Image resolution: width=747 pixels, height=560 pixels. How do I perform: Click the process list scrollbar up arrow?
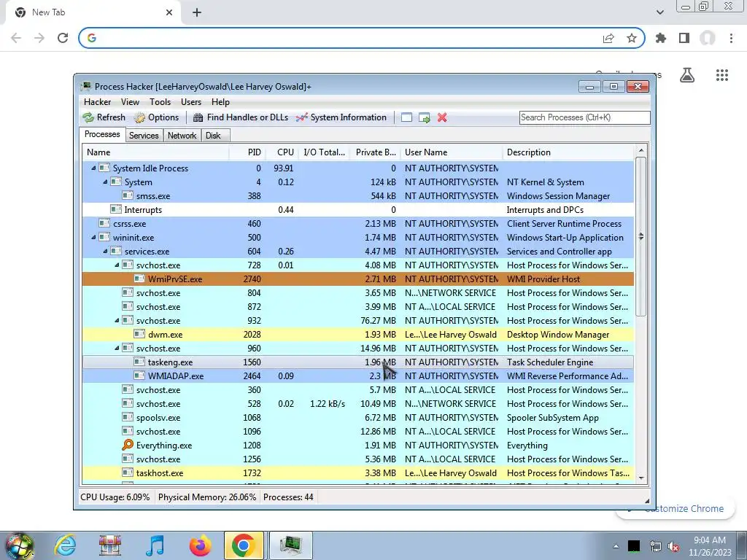click(641, 150)
